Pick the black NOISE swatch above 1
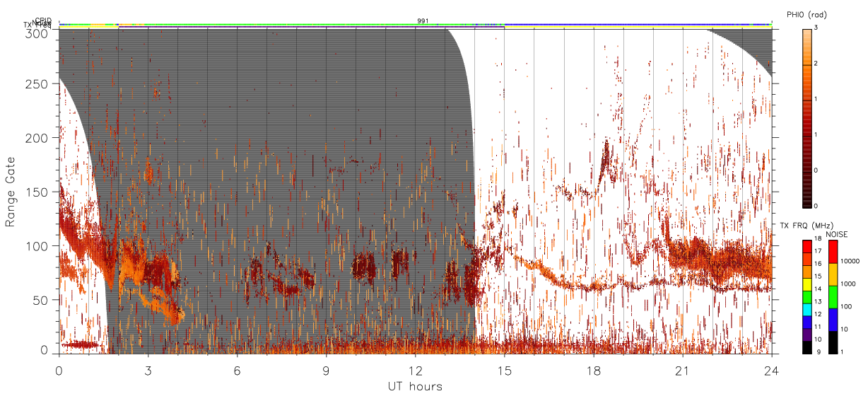 coord(833,342)
